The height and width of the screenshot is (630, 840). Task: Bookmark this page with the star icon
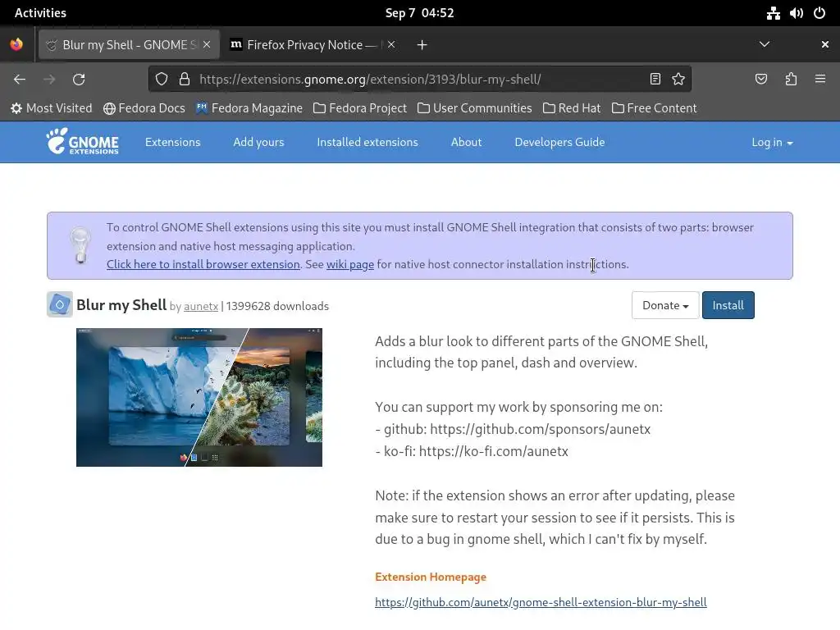point(678,80)
